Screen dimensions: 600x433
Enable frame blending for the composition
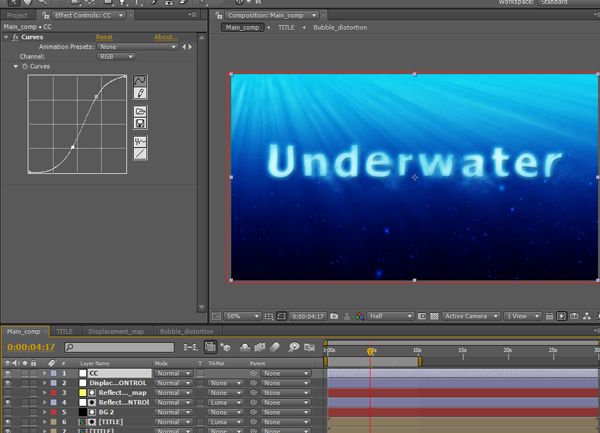click(260, 347)
